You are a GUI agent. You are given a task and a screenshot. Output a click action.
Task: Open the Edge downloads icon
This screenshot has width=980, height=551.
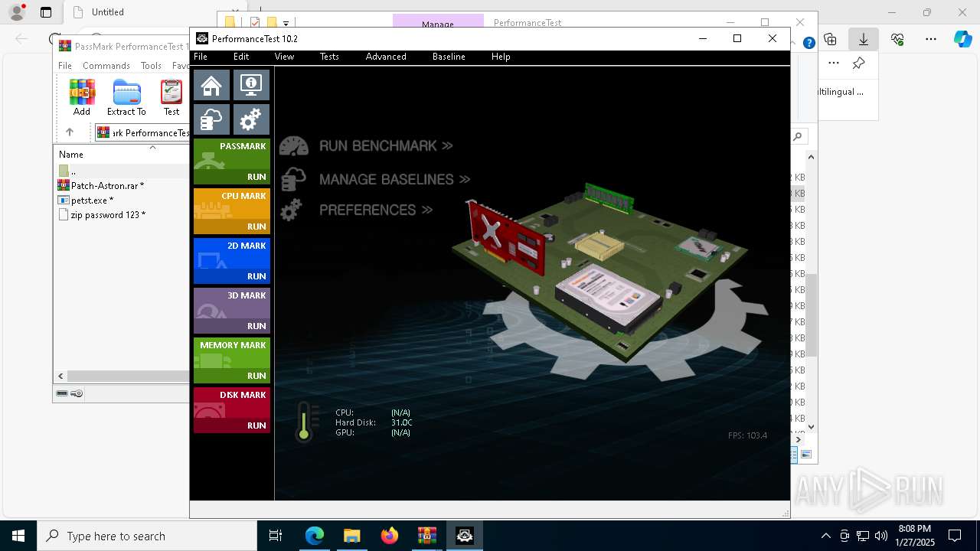point(864,39)
